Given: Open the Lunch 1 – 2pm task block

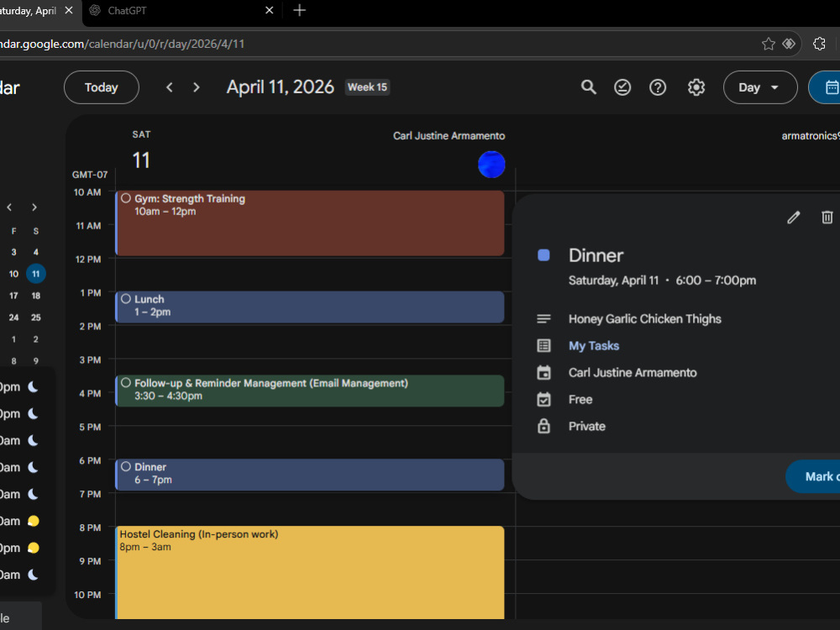Looking at the screenshot, I should click(x=310, y=307).
